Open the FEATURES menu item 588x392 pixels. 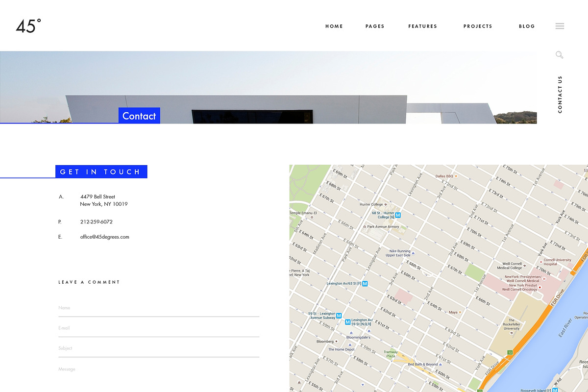click(x=423, y=26)
